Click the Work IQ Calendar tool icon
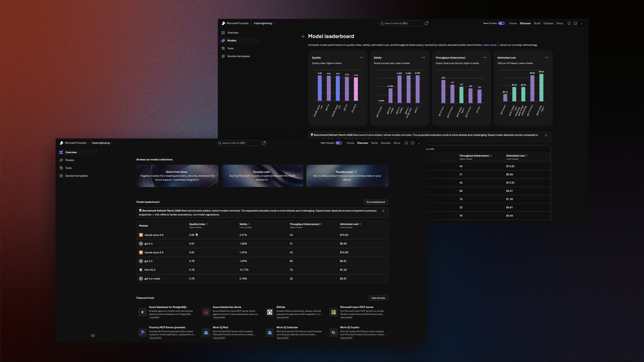This screenshot has width=644, height=362. click(x=270, y=332)
